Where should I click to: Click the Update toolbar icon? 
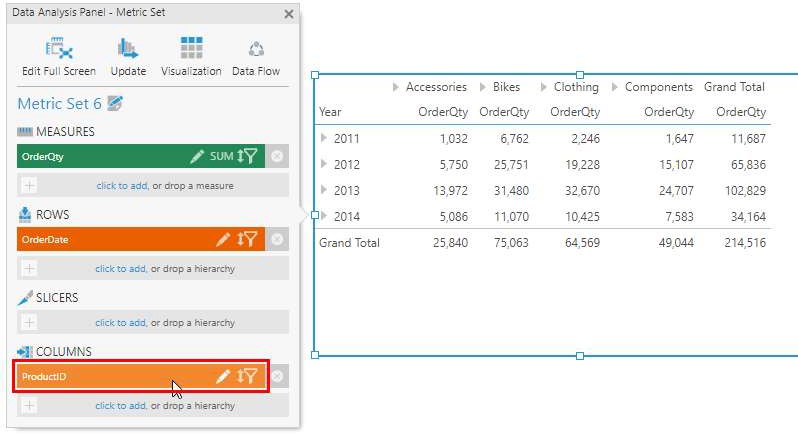click(x=128, y=49)
